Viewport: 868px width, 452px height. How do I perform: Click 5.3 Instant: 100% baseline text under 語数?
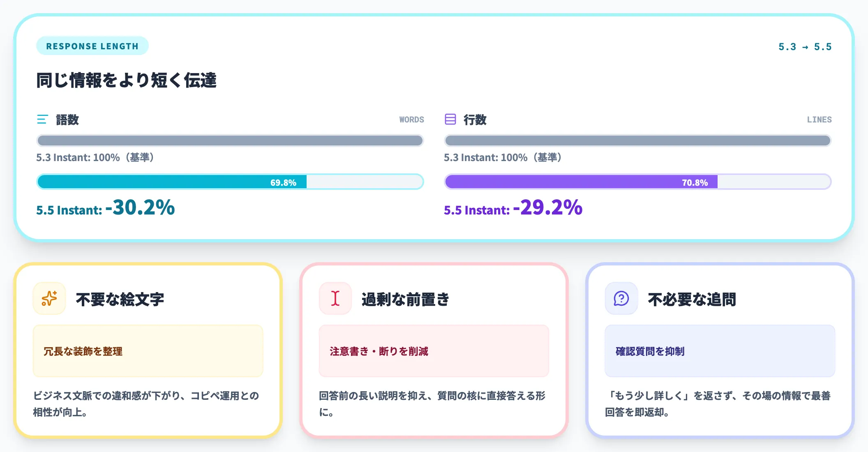pyautogui.click(x=95, y=157)
